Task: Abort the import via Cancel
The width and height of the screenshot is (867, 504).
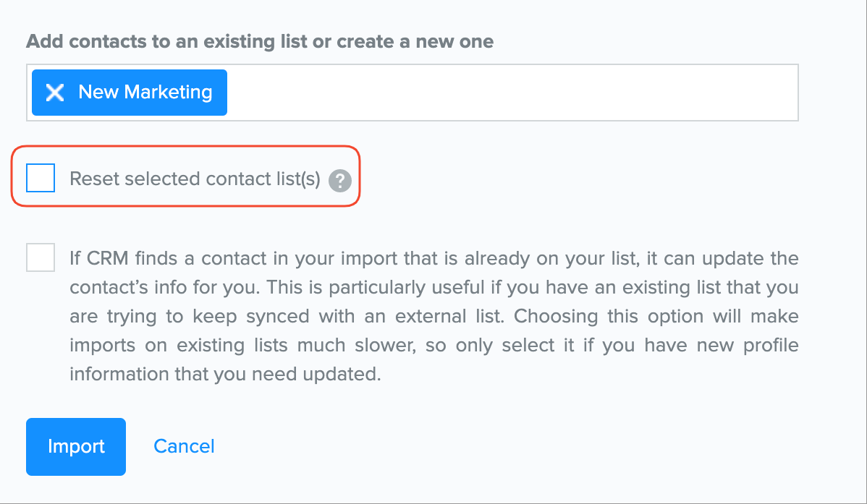Action: pos(184,446)
